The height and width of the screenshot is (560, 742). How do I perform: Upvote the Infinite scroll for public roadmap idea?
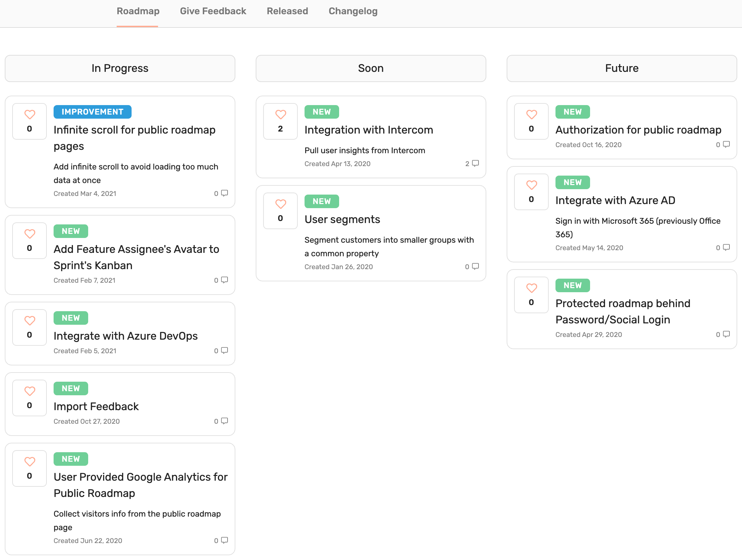pos(29,115)
